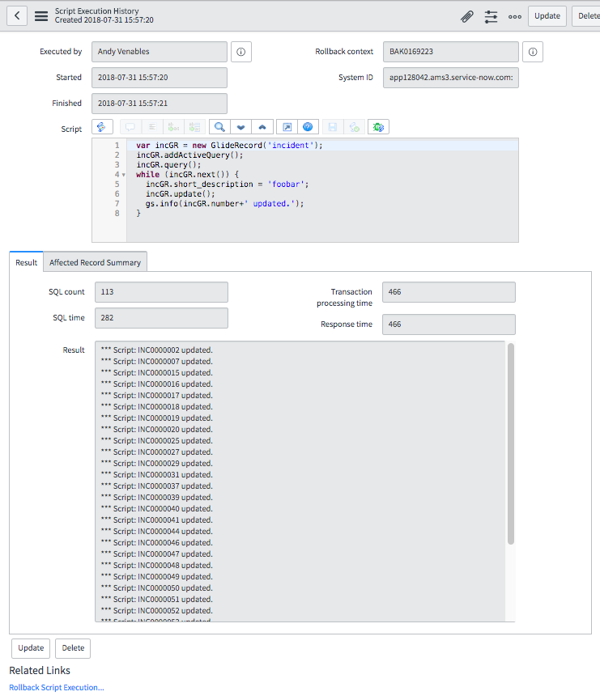Click the header Delete button
This screenshot has width=600, height=700.
(588, 16)
